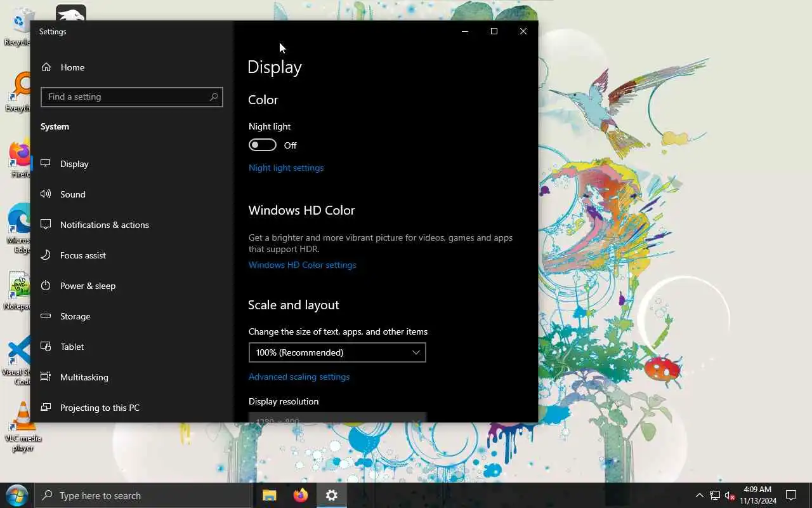
Task: Open File Explorer from the taskbar
Action: point(270,495)
